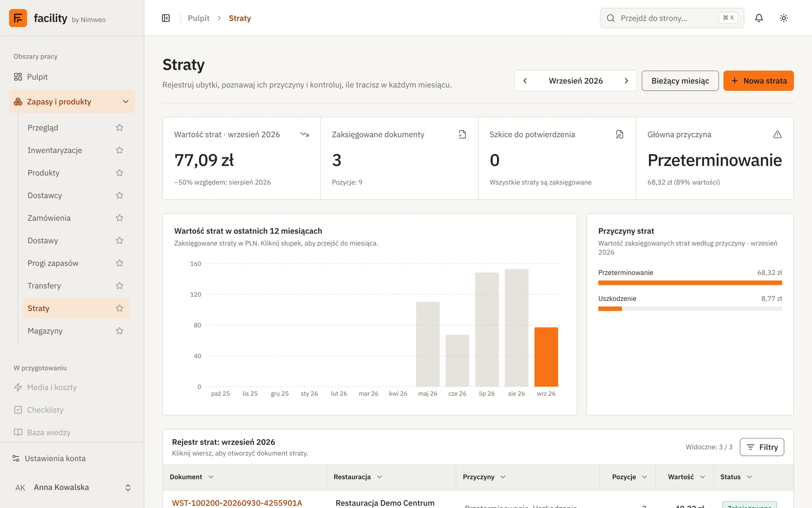Image resolution: width=812 pixels, height=508 pixels.
Task: Click Bieżący miesiąc button
Action: [680, 81]
